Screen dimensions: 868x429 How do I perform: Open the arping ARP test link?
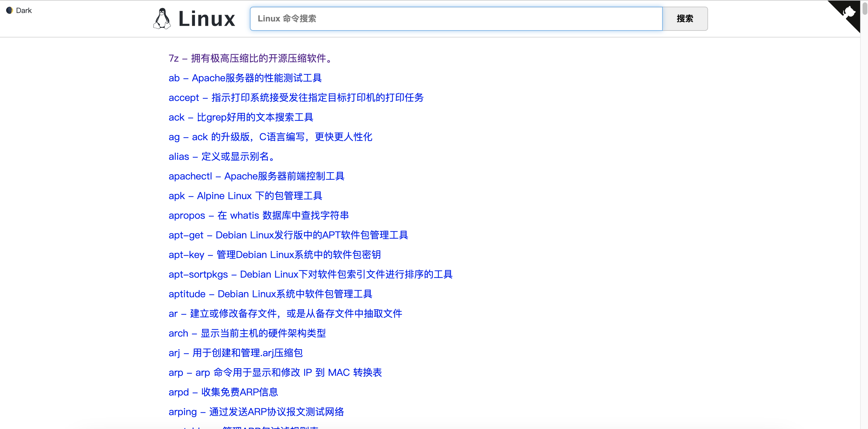point(256,411)
